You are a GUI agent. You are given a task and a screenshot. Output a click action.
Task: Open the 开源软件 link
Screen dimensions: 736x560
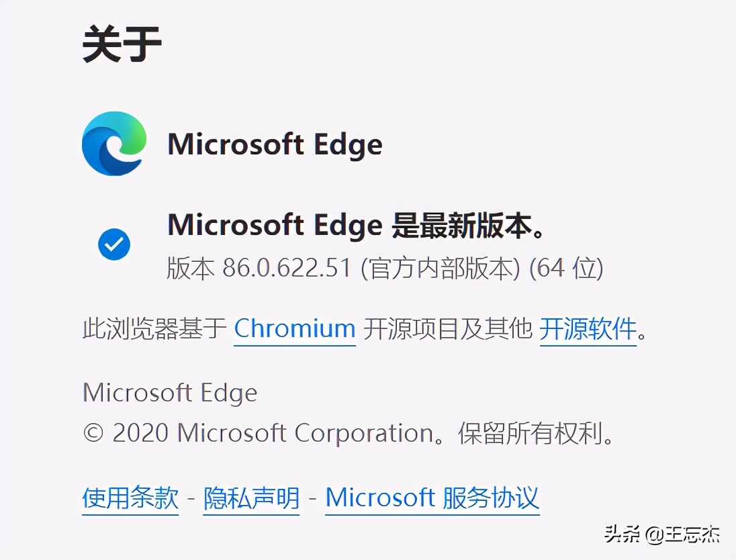click(588, 328)
